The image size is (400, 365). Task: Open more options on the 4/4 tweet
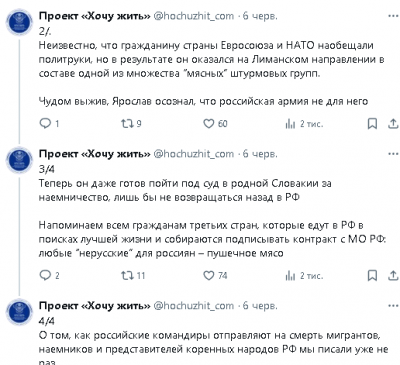click(x=393, y=306)
